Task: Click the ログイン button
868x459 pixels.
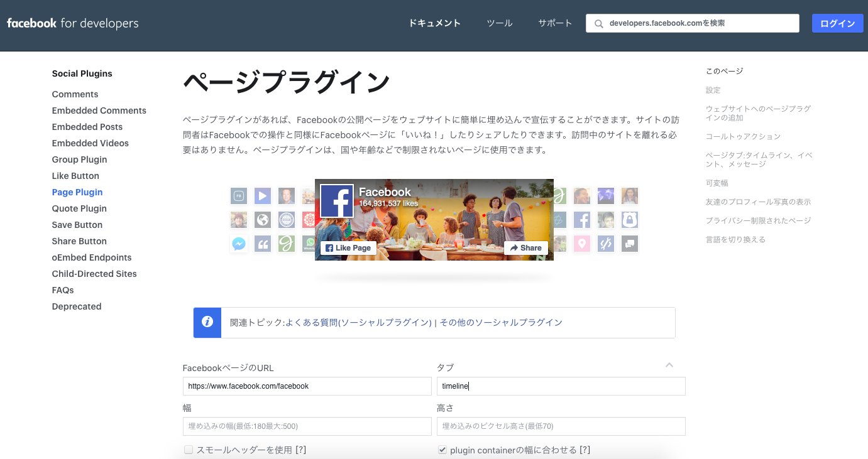Action: [838, 23]
